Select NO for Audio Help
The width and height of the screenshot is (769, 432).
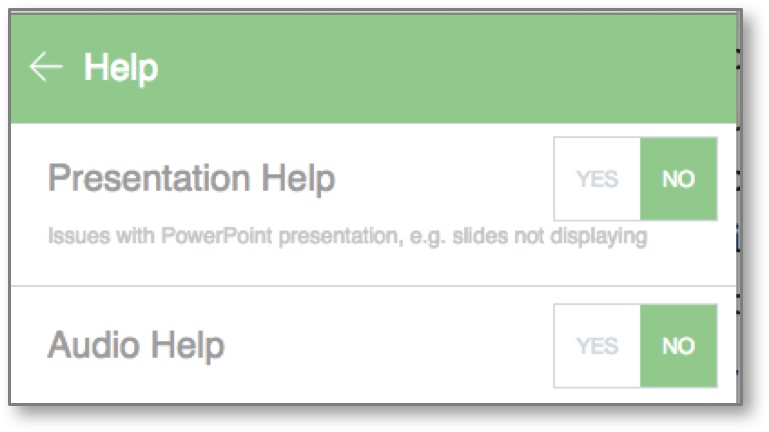tap(679, 346)
